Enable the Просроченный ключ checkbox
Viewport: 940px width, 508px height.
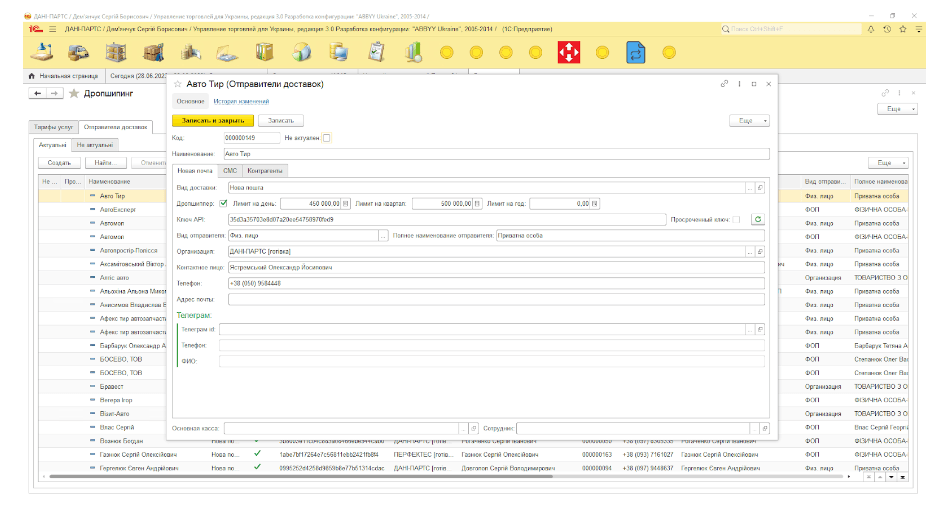[737, 219]
